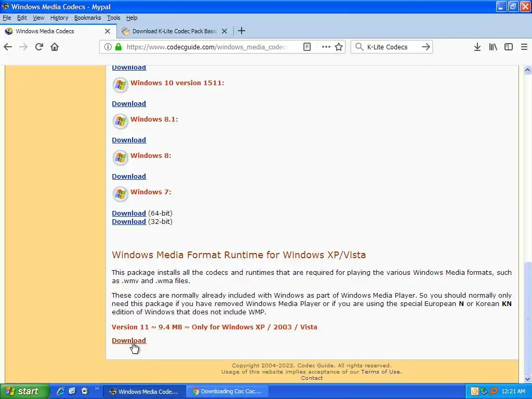Screen dimensions: 532x399
Task: Close the Windows Media Codecs tab
Action: pyautogui.click(x=108, y=31)
